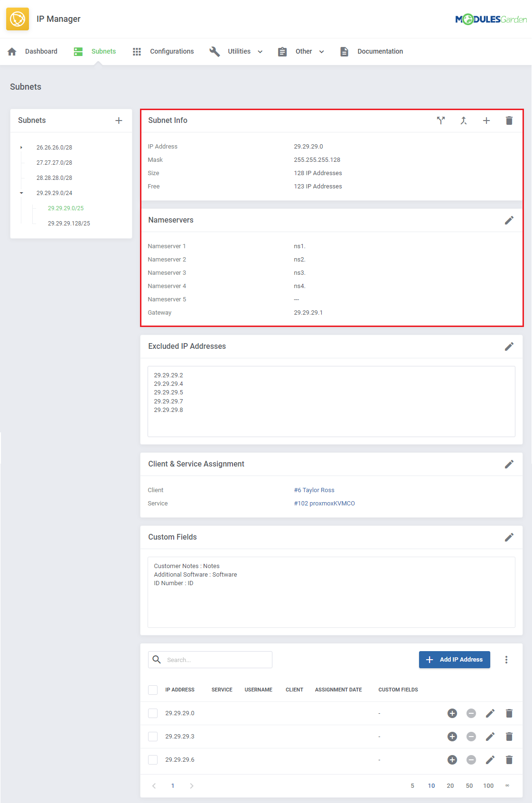Click the Documentation file icon
Screen dimensions: 532x803
coord(345,51)
